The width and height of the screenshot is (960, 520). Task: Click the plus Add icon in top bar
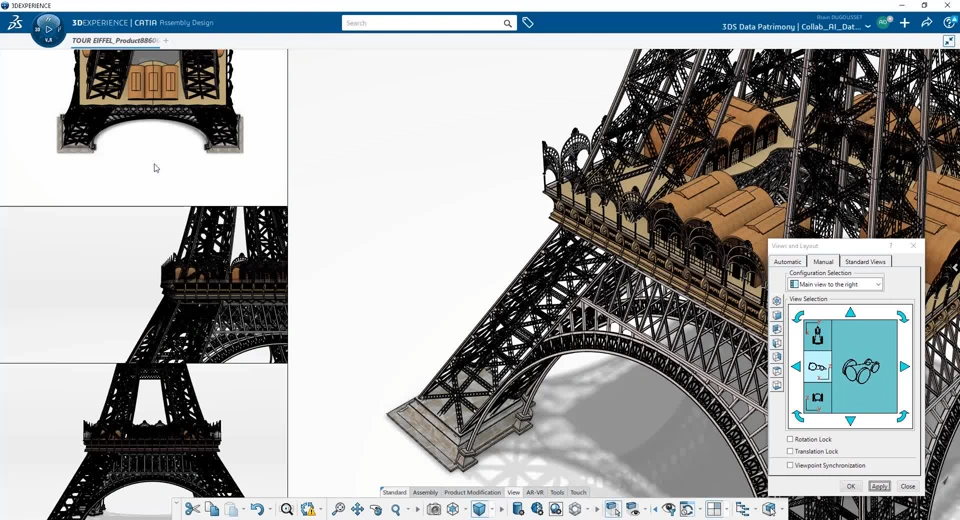904,23
